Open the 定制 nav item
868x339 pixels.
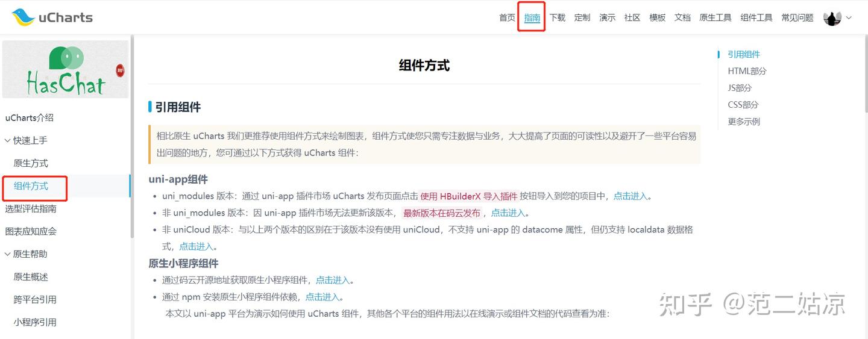tap(582, 17)
